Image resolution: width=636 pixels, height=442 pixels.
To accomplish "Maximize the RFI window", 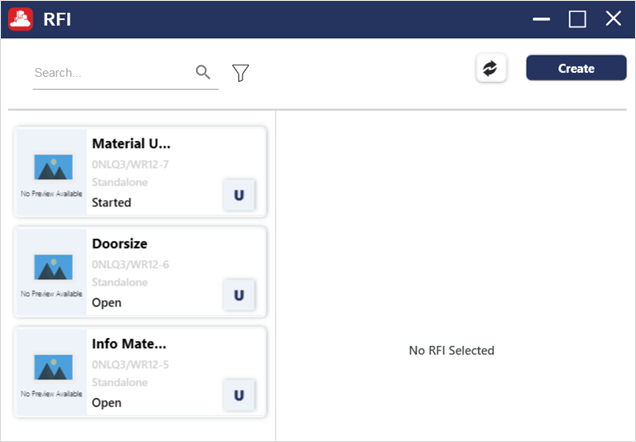I will (577, 19).
